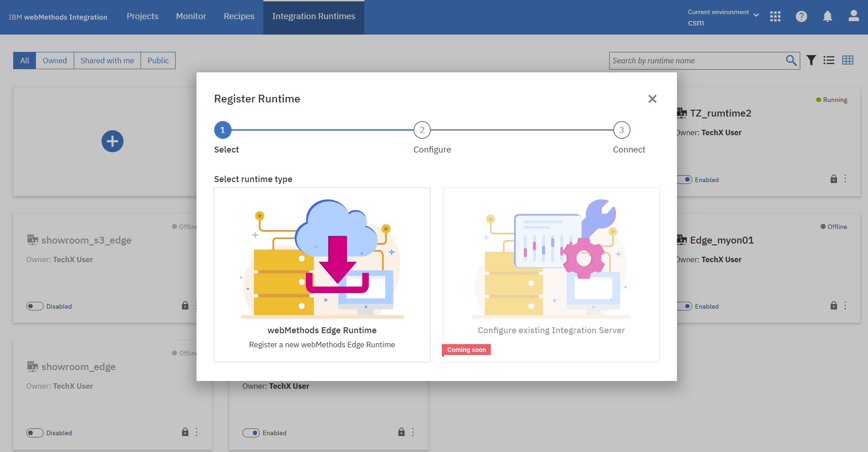Expand the Current environment dropdown
Image resolution: width=868 pixels, height=452 pixels.
(x=723, y=17)
